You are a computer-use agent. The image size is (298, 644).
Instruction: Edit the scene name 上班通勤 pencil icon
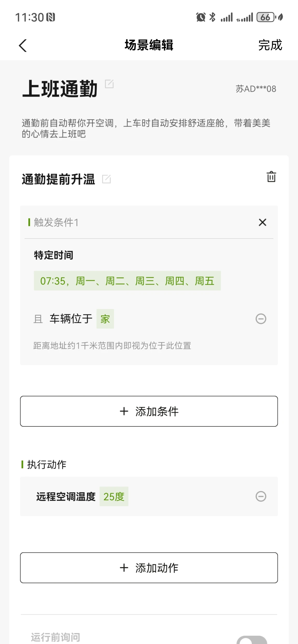[109, 84]
